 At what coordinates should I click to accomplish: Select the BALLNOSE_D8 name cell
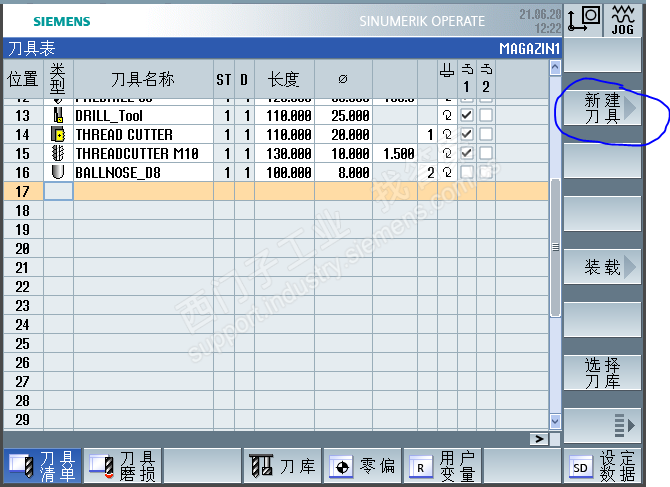[x=144, y=172]
